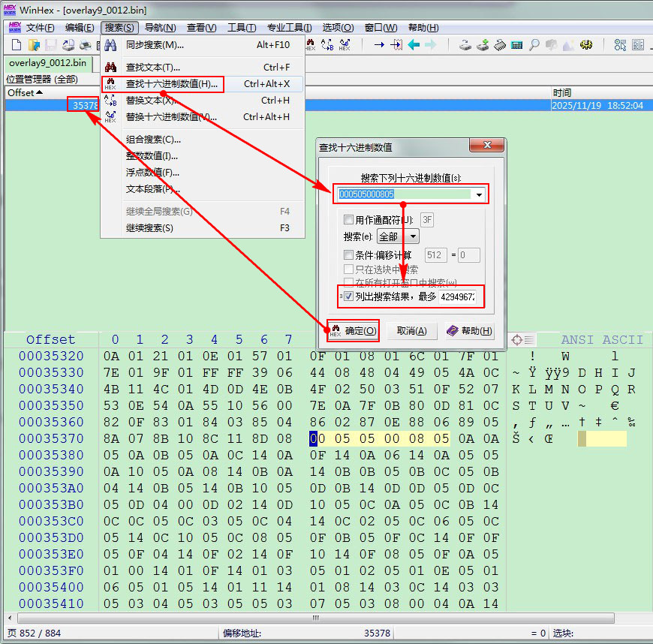Viewport: 653px width, 644px height.
Task: Select 查找十六进制数值(H) menu entry
Action: point(203,84)
